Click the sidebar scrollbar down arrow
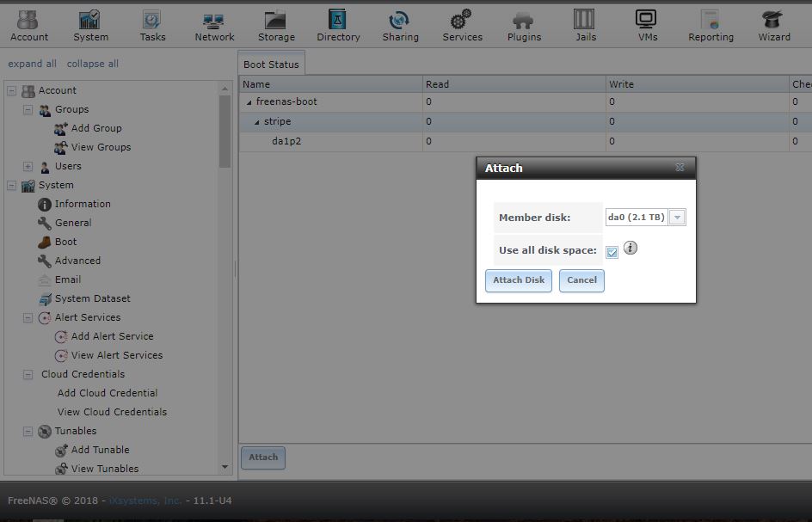 (x=225, y=467)
